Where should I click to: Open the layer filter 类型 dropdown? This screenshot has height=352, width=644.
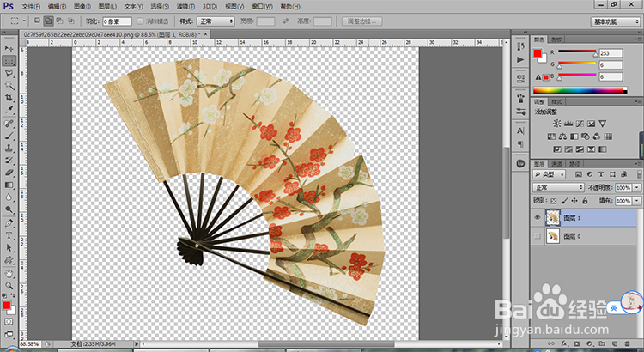tap(550, 174)
